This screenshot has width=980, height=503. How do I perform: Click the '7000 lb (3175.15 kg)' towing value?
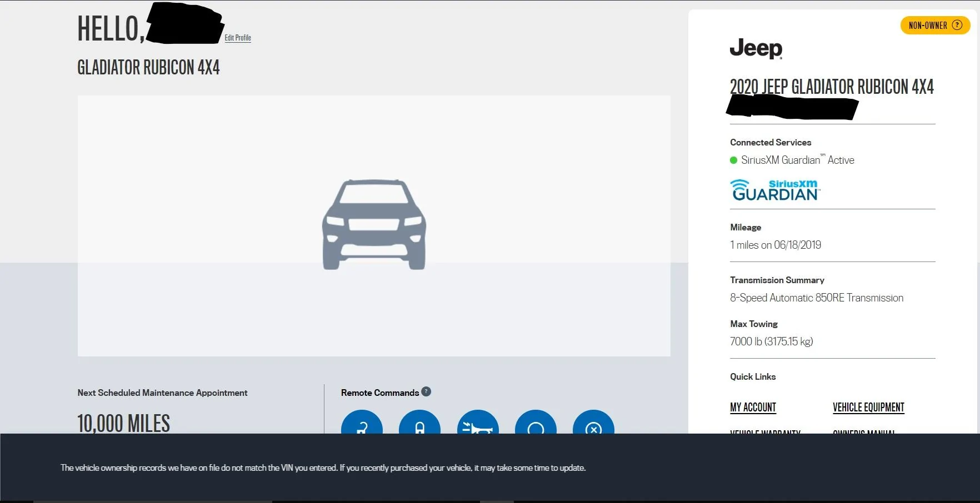[772, 341]
